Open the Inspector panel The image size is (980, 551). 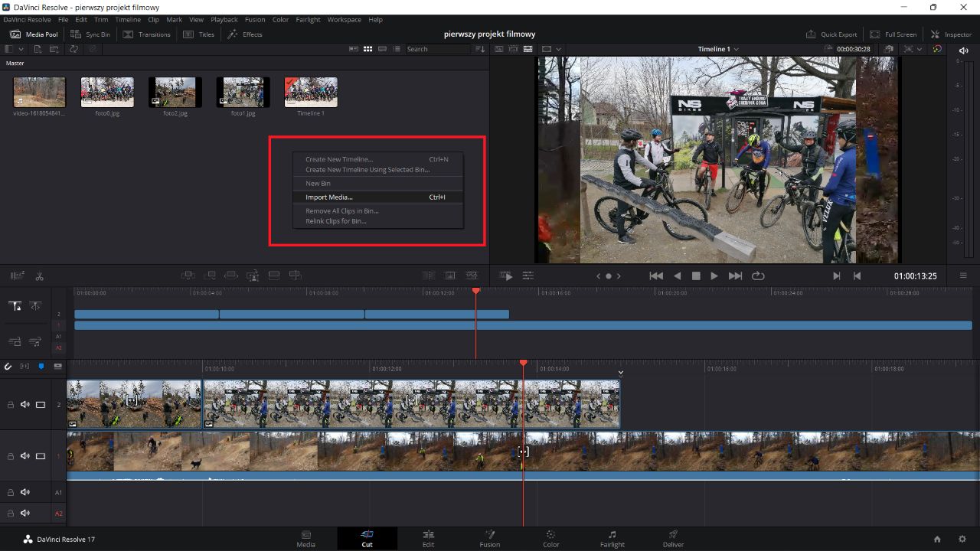pyautogui.click(x=950, y=34)
